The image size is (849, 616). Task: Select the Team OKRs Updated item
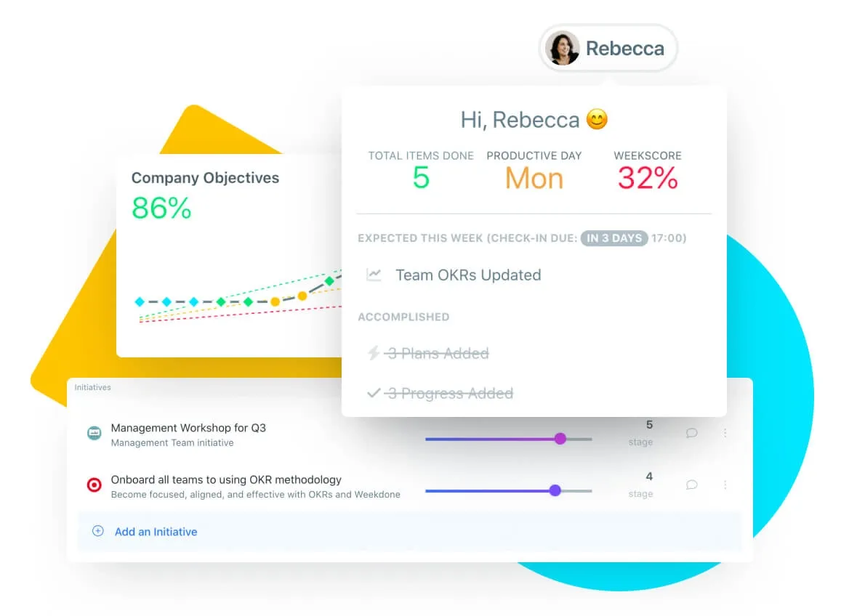pyautogui.click(x=468, y=275)
